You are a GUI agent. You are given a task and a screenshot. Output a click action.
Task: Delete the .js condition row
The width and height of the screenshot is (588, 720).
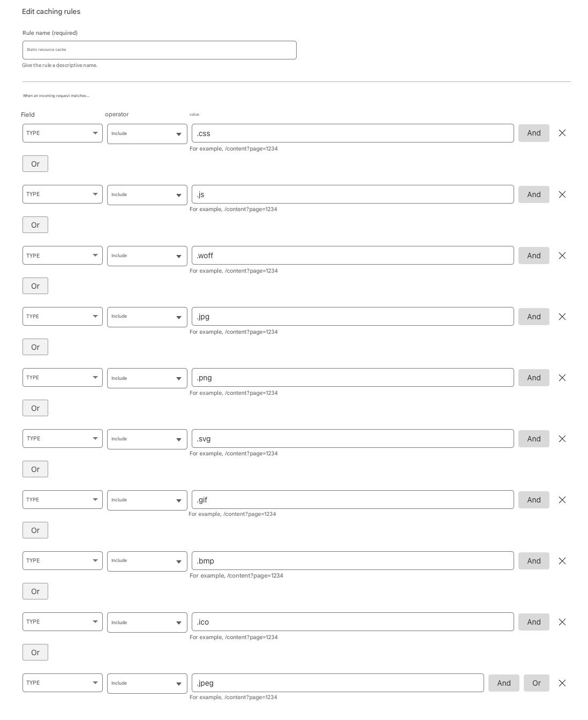562,194
